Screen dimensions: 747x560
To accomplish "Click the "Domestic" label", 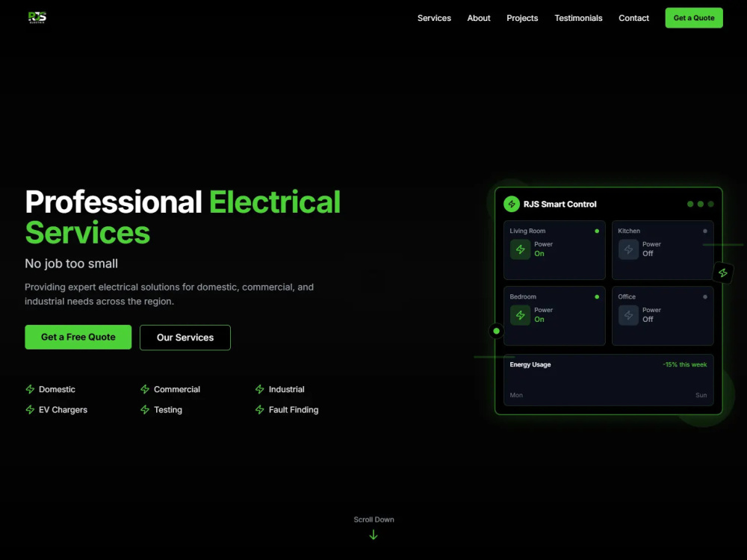I will click(x=57, y=390).
